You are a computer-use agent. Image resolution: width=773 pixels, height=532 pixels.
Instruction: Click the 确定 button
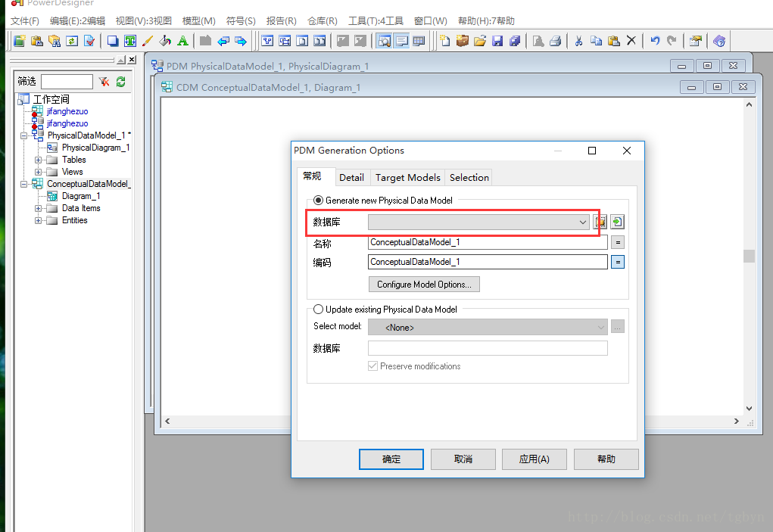(391, 459)
